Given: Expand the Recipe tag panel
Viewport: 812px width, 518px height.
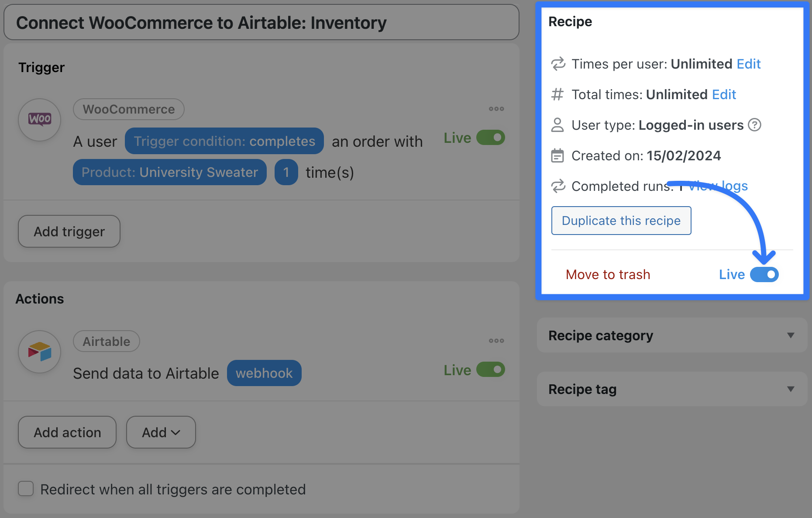Looking at the screenshot, I should tap(790, 389).
